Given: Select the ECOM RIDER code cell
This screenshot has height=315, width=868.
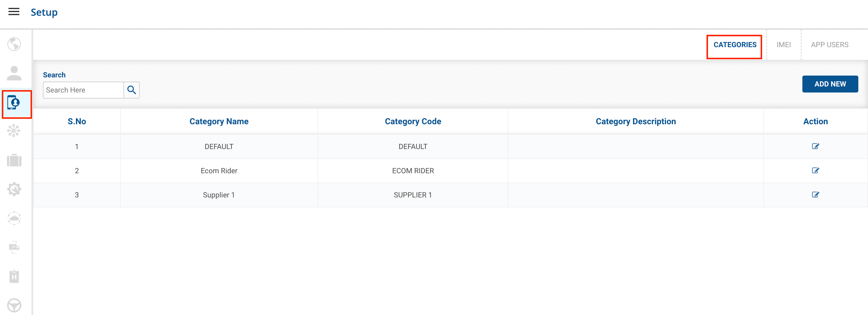Looking at the screenshot, I should tap(413, 171).
